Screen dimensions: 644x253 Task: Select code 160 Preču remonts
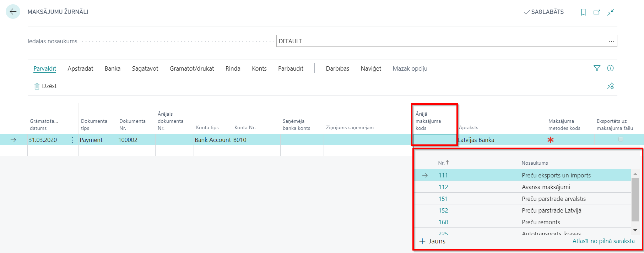click(522, 222)
